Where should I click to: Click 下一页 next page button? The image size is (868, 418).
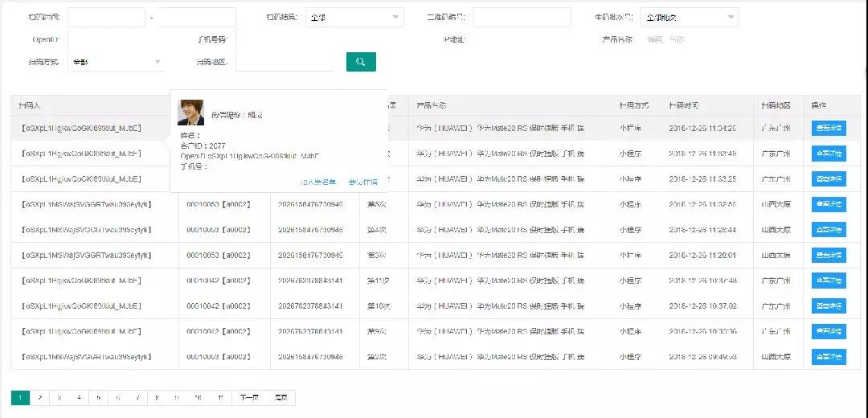(249, 398)
